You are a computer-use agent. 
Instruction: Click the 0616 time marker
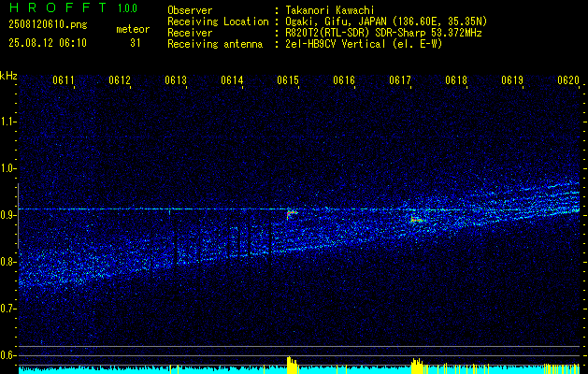344,79
